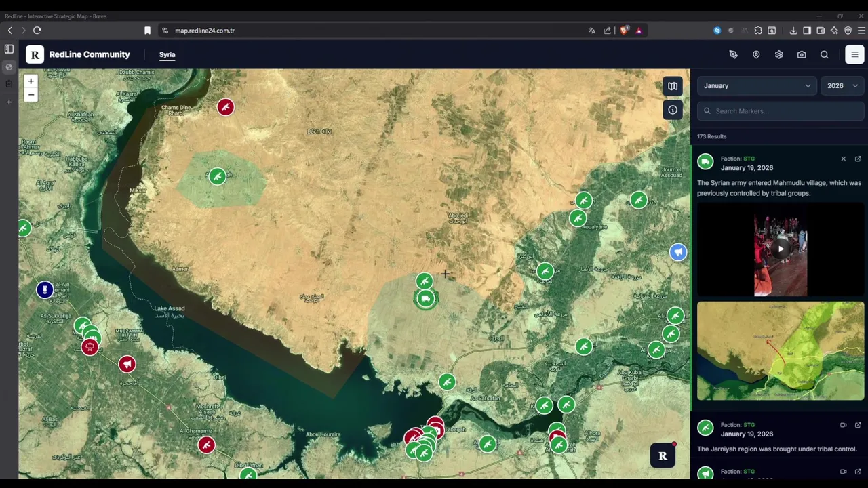Screen dimensions: 868x488
Task: Toggle the browser sidebar panel icon
Action: coord(807,30)
